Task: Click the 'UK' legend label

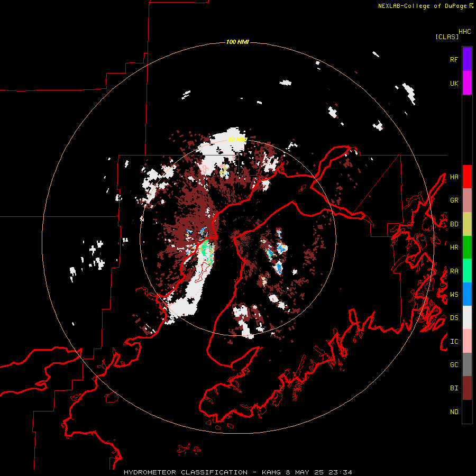Action: point(454,83)
